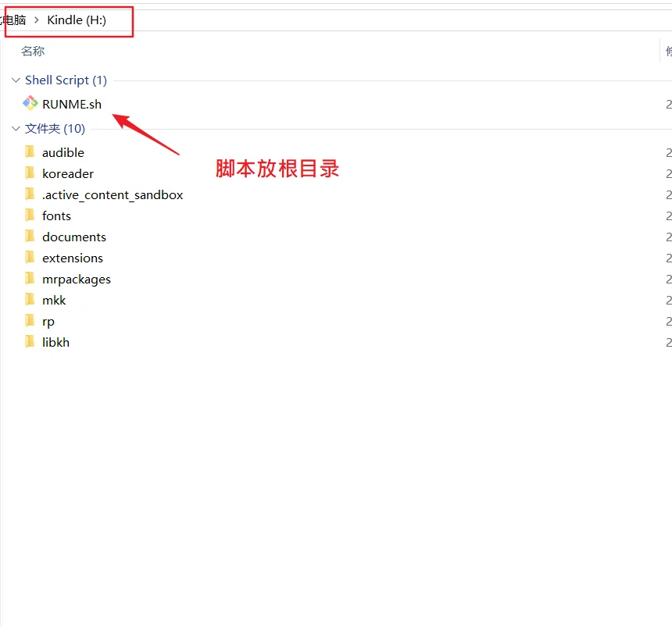The image size is (672, 627).
Task: Select the fonts folder name
Action: pos(56,216)
